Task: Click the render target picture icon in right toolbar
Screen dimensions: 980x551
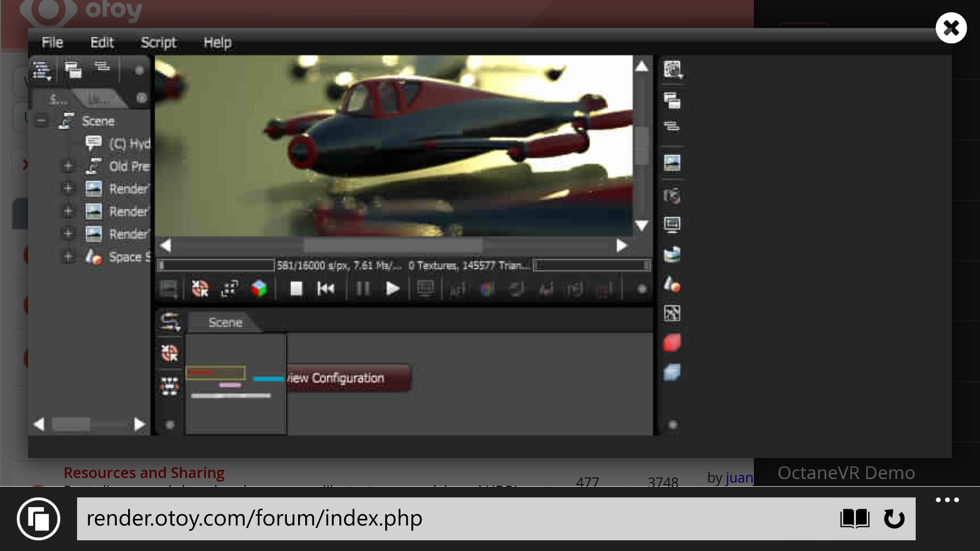Action: pyautogui.click(x=672, y=163)
